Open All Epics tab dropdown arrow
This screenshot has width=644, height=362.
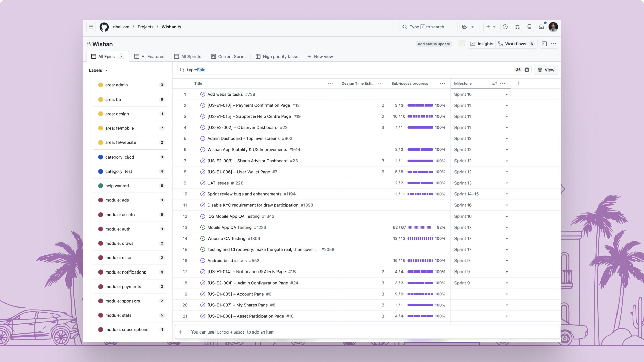click(122, 56)
